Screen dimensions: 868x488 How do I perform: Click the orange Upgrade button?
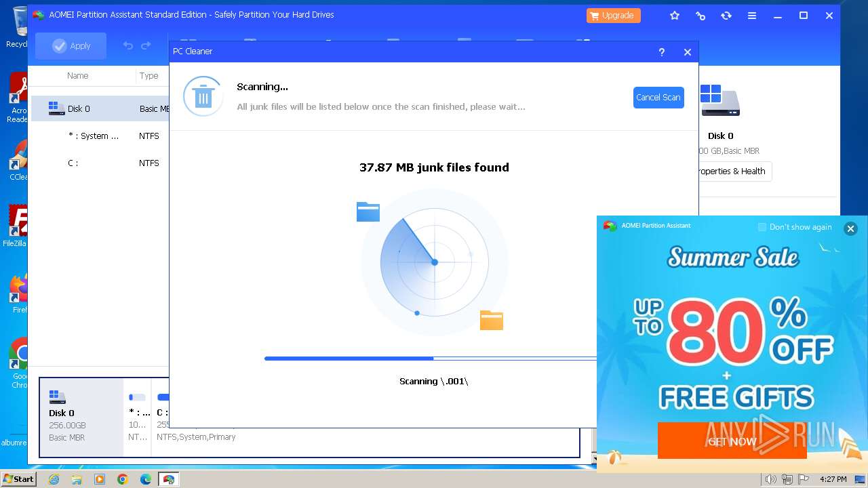pyautogui.click(x=614, y=15)
